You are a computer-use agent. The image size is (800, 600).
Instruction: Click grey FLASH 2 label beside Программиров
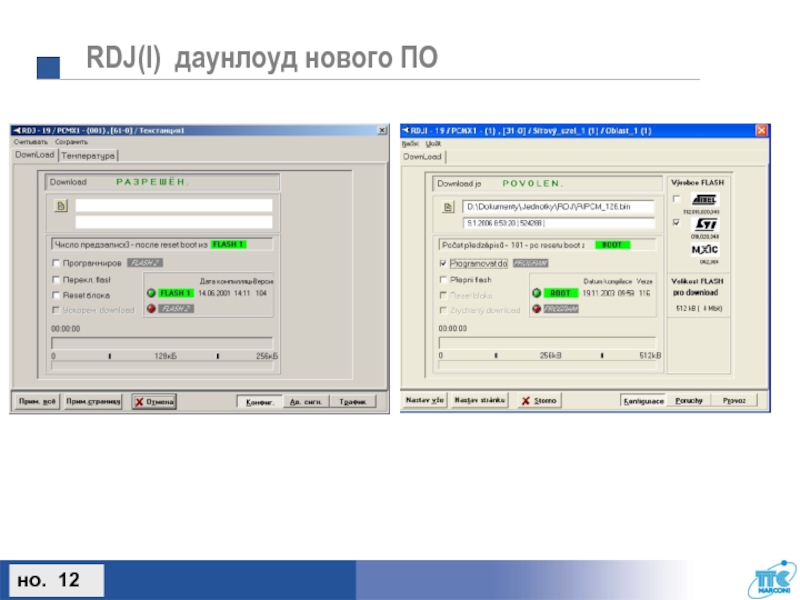(145, 263)
